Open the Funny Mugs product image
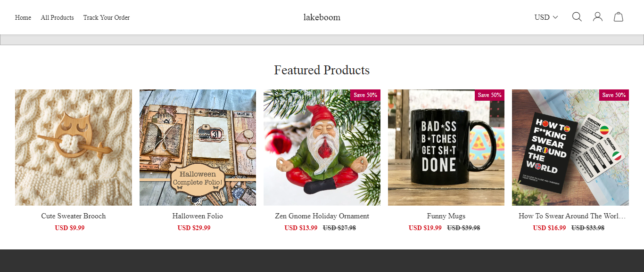644x272 pixels. [x=446, y=147]
